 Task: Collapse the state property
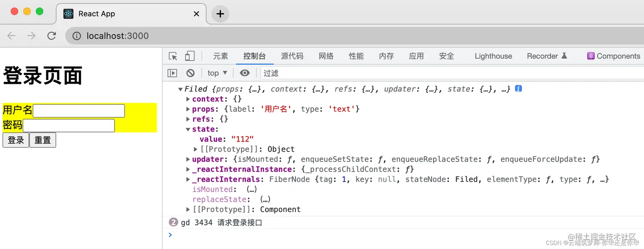coord(188,129)
